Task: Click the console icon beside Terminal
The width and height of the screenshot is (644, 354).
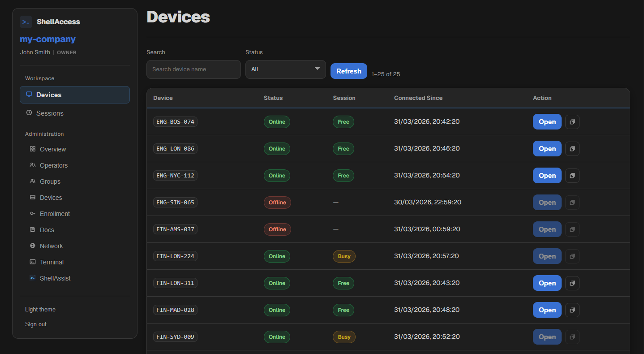Action: [33, 262]
